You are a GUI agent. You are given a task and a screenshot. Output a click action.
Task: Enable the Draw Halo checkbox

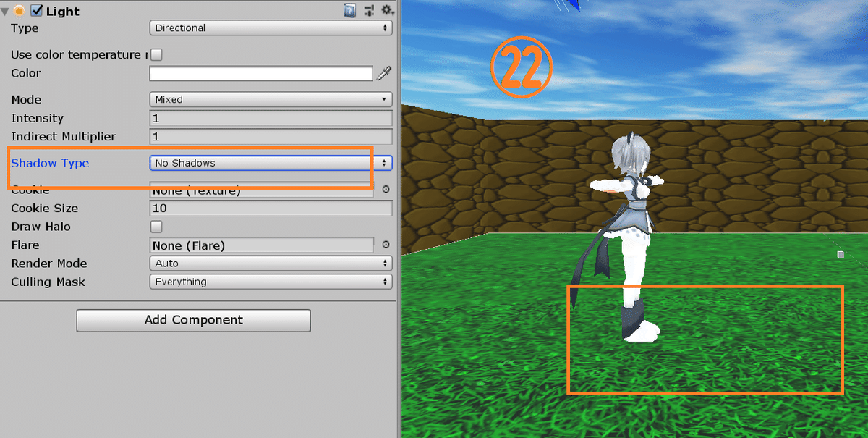156,227
